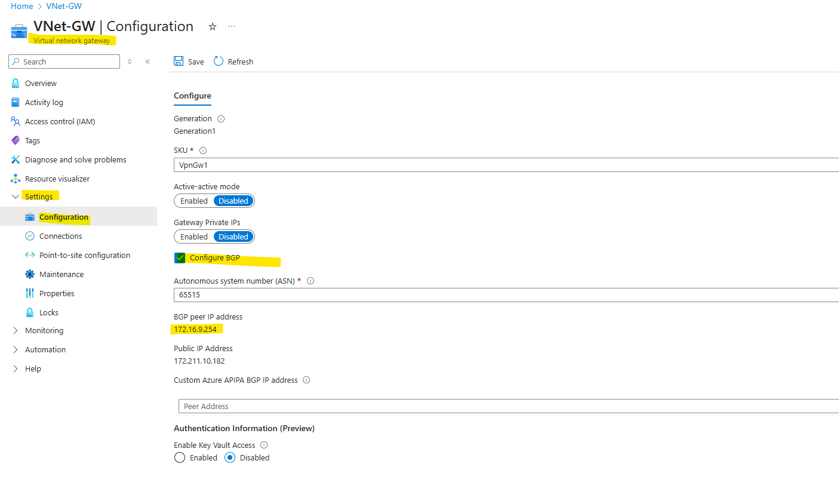Open Maintenance under Settings
The image size is (839, 504).
(x=62, y=274)
